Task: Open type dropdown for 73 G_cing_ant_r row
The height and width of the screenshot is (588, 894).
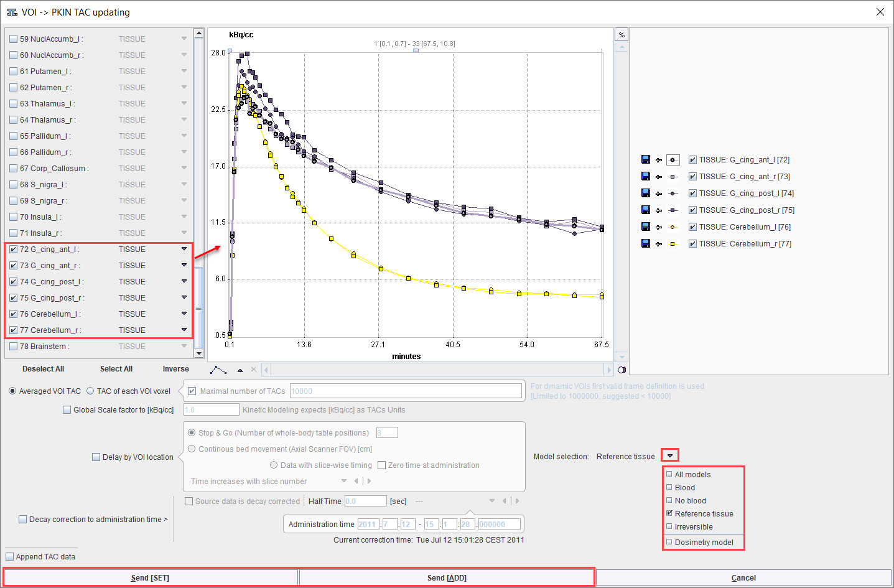Action: tap(184, 265)
